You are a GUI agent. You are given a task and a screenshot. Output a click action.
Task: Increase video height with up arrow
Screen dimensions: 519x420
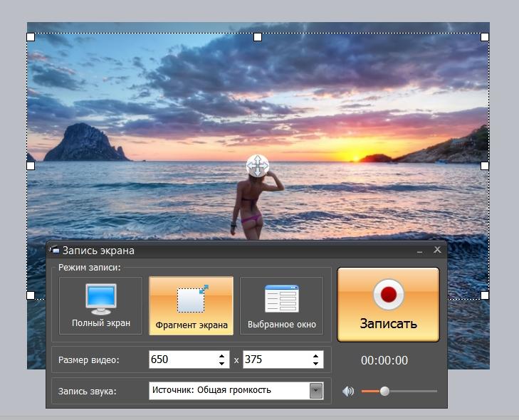316,356
